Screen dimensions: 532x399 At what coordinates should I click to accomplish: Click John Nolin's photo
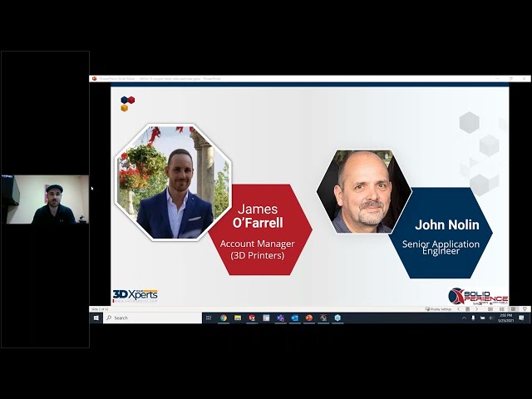pos(364,191)
